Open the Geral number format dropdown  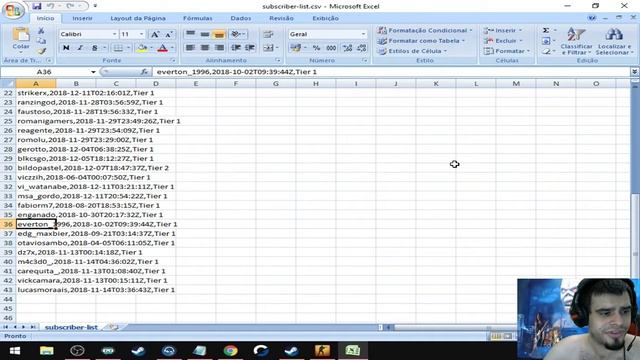[x=363, y=34]
